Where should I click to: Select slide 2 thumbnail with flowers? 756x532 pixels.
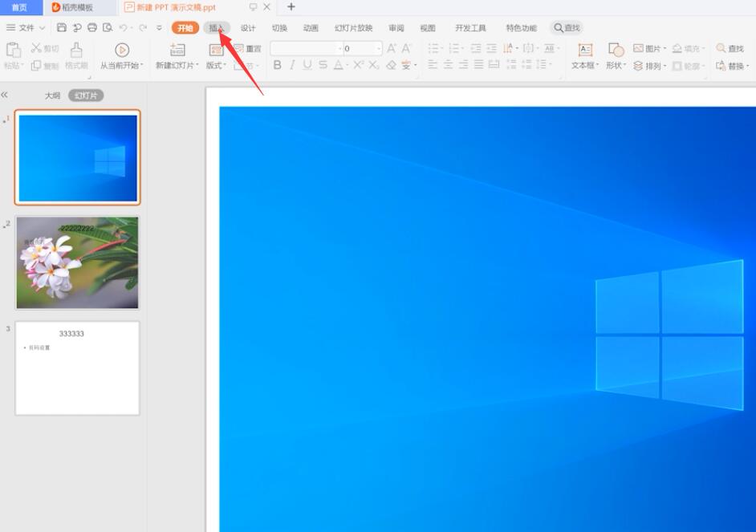pyautogui.click(x=77, y=262)
